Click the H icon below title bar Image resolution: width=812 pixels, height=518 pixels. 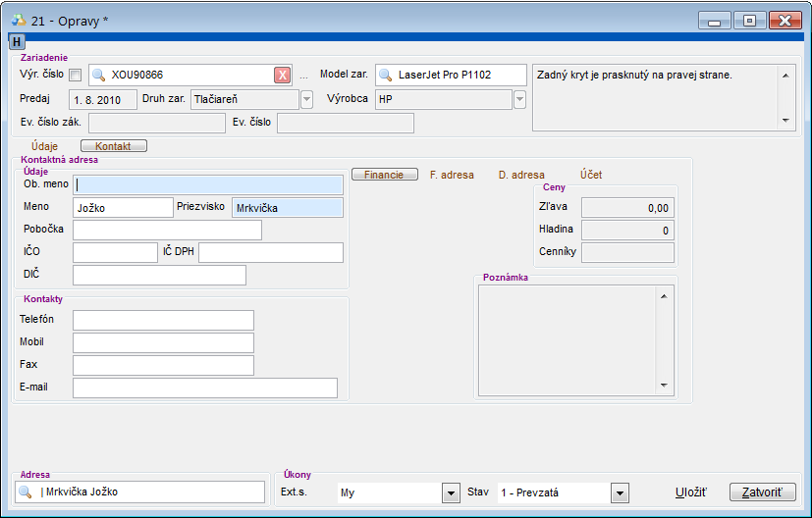point(17,42)
